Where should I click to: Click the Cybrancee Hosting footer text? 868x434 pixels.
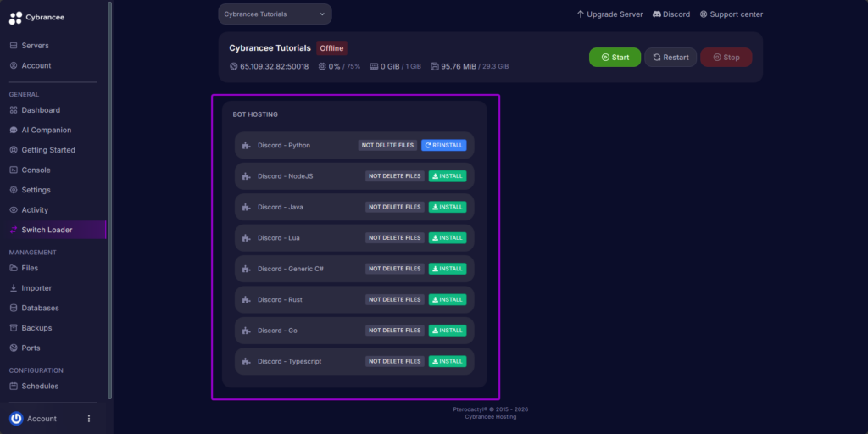[x=491, y=417]
